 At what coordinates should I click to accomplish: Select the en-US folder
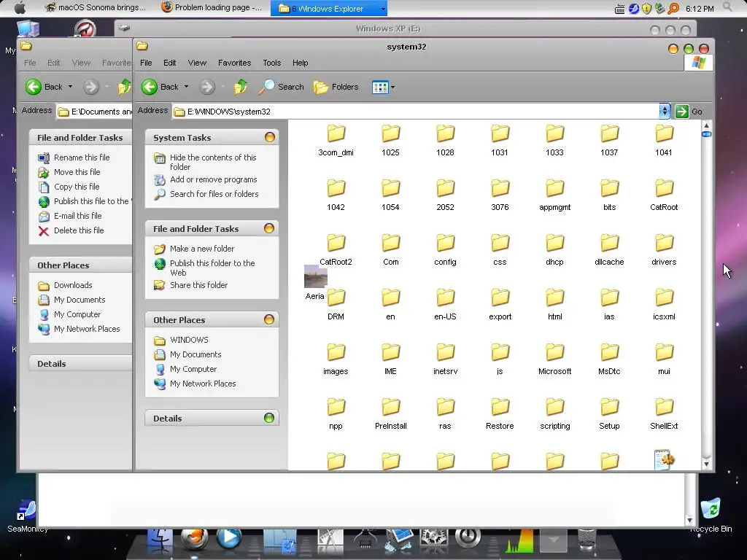pyautogui.click(x=446, y=304)
